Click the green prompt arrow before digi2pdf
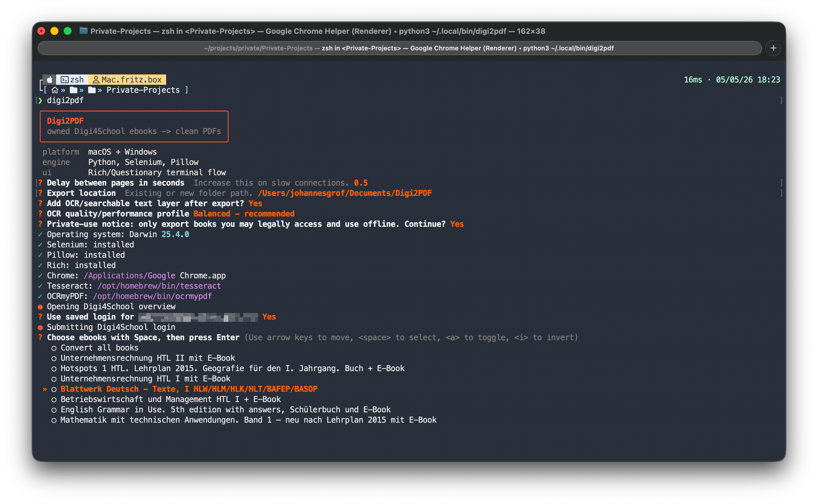Screen dimensions: 818x504 40,100
